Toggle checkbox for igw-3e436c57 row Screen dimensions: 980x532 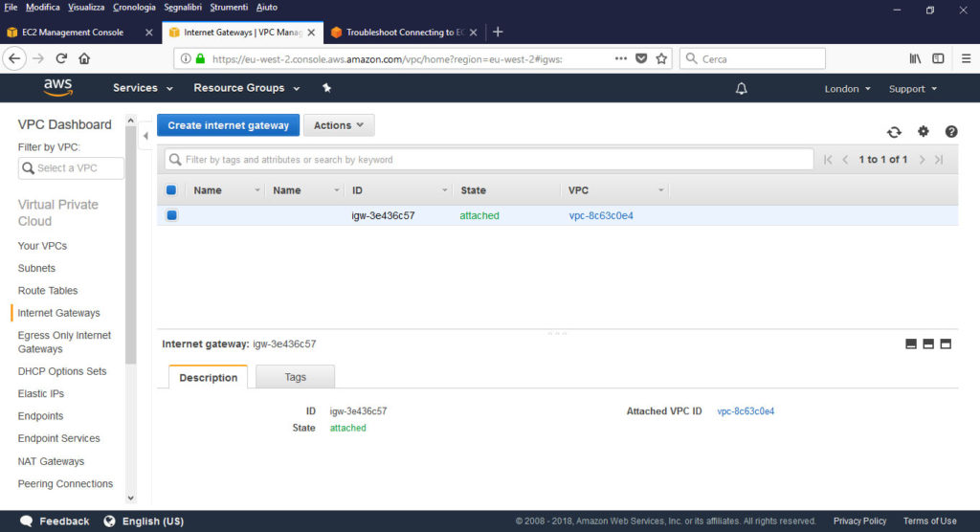[x=172, y=215]
